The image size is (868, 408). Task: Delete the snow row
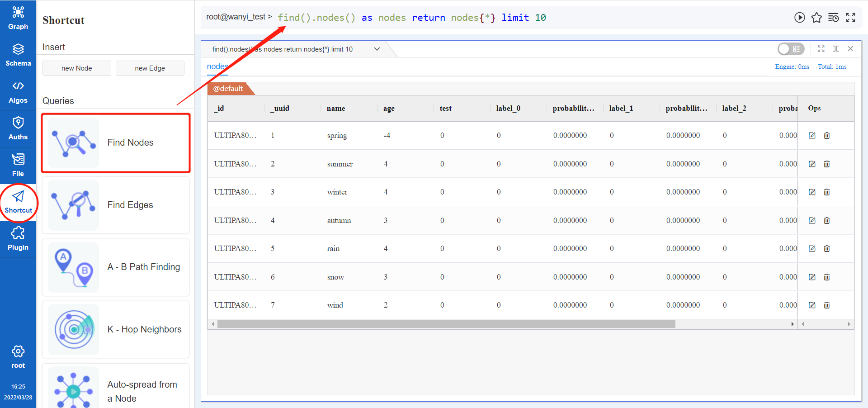point(827,277)
